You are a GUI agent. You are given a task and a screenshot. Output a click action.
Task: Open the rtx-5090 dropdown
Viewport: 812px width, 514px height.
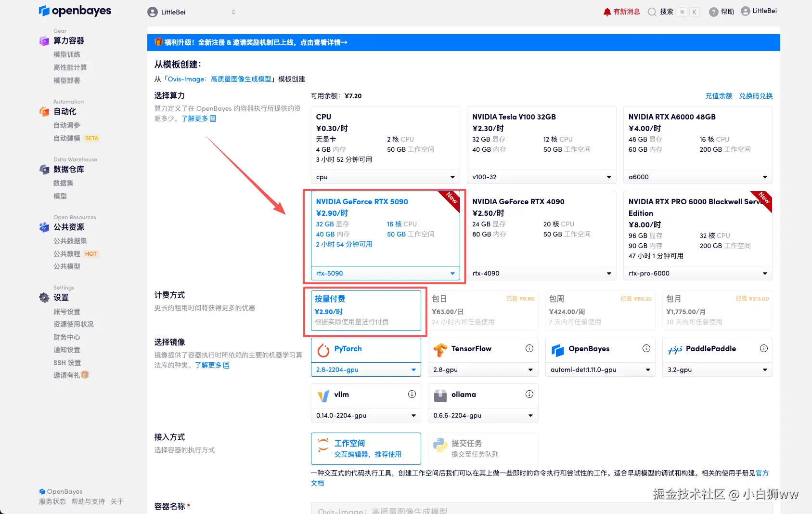386,274
